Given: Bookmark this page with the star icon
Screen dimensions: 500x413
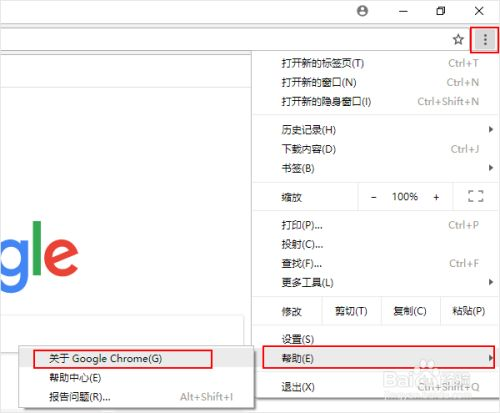Looking at the screenshot, I should (458, 40).
